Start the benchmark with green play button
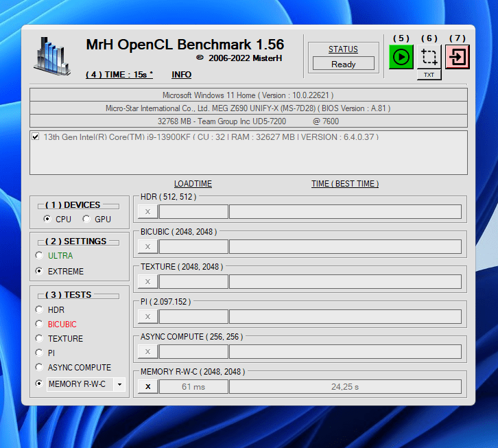The height and width of the screenshot is (448, 498). (x=401, y=57)
